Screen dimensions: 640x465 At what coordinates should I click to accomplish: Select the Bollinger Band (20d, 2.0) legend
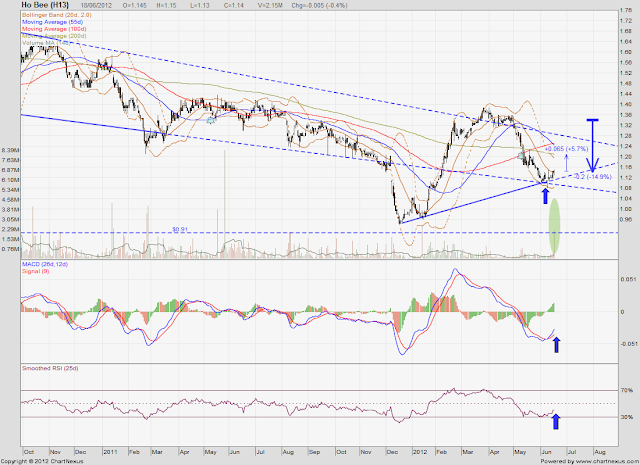(56, 15)
